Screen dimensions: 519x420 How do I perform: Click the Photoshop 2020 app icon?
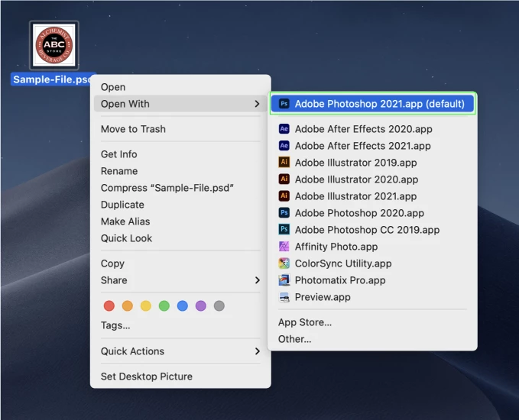tap(284, 213)
